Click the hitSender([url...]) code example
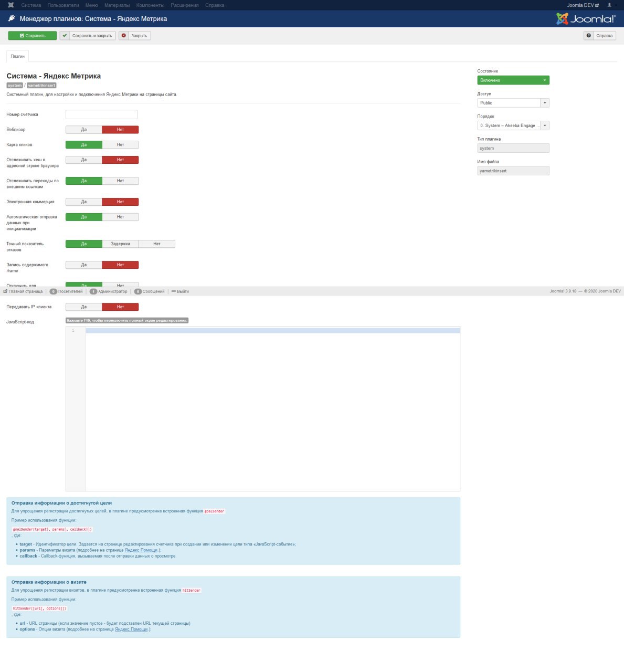The height and width of the screenshot is (672, 624). (x=39, y=608)
